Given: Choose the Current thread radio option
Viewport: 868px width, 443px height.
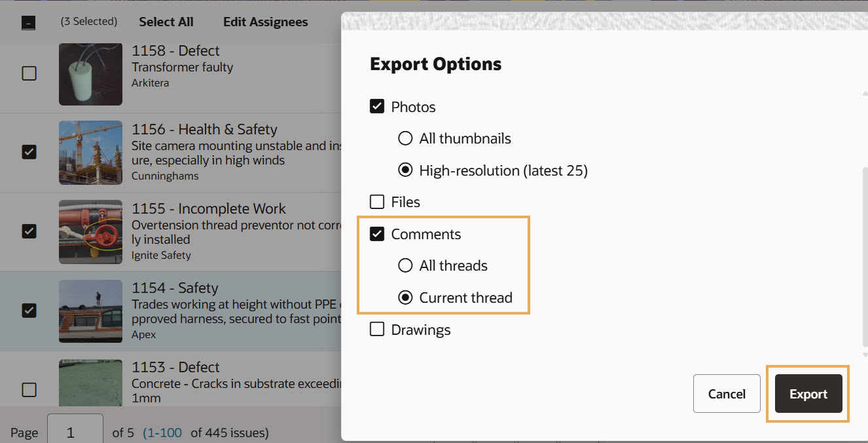Looking at the screenshot, I should [x=406, y=298].
